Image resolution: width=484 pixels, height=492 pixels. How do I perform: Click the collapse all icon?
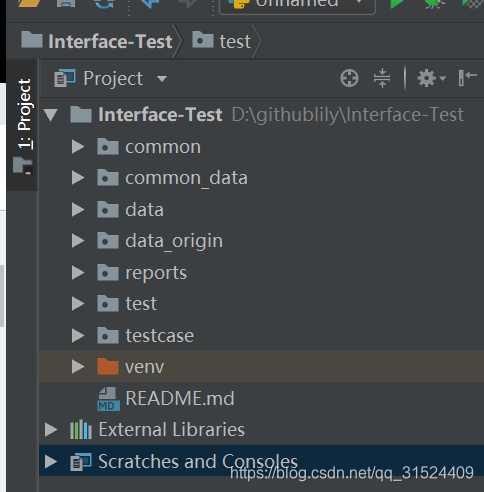tap(382, 78)
